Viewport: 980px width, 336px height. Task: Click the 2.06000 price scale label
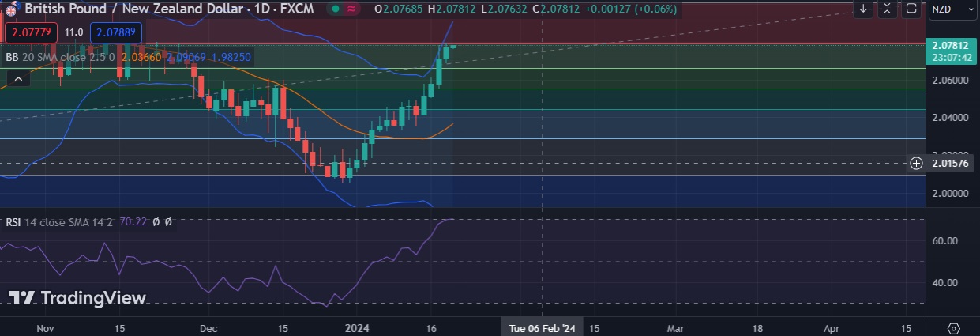point(949,81)
